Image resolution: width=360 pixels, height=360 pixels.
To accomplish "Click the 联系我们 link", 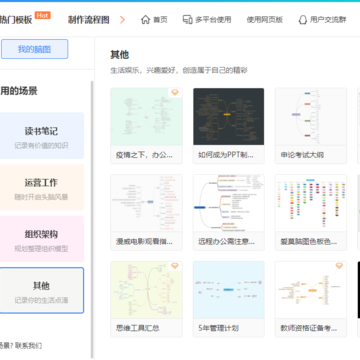I will 28,345.
